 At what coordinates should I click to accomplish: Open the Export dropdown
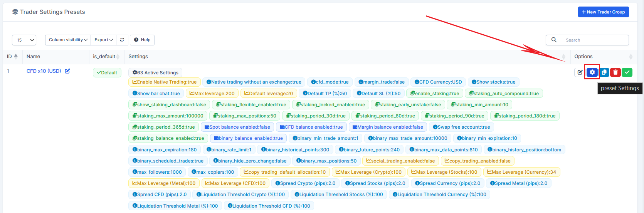point(104,40)
